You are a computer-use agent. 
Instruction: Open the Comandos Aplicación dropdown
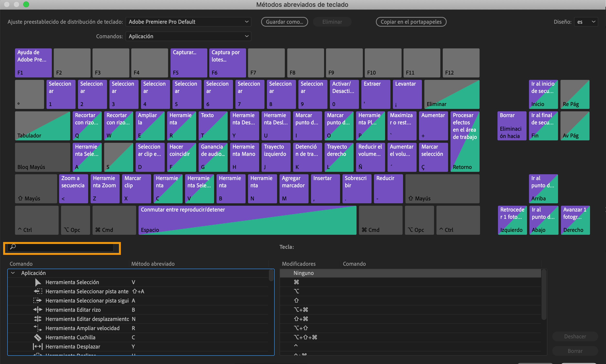point(188,36)
